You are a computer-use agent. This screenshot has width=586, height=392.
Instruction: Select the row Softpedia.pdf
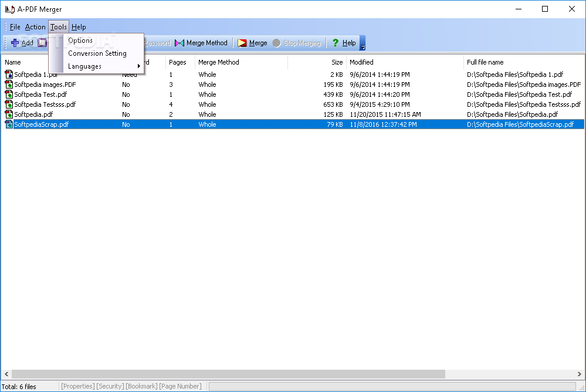click(293, 114)
